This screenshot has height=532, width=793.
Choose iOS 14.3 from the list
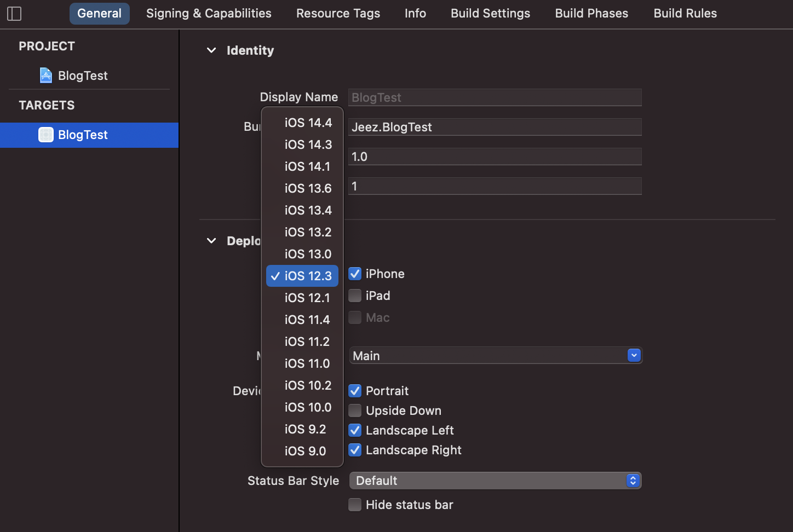pos(302,144)
